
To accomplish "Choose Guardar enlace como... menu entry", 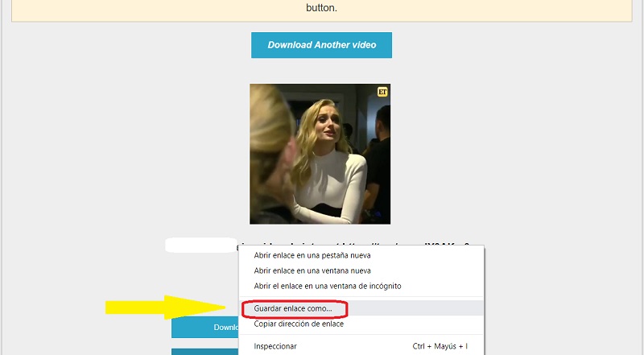I will [x=361, y=308].
